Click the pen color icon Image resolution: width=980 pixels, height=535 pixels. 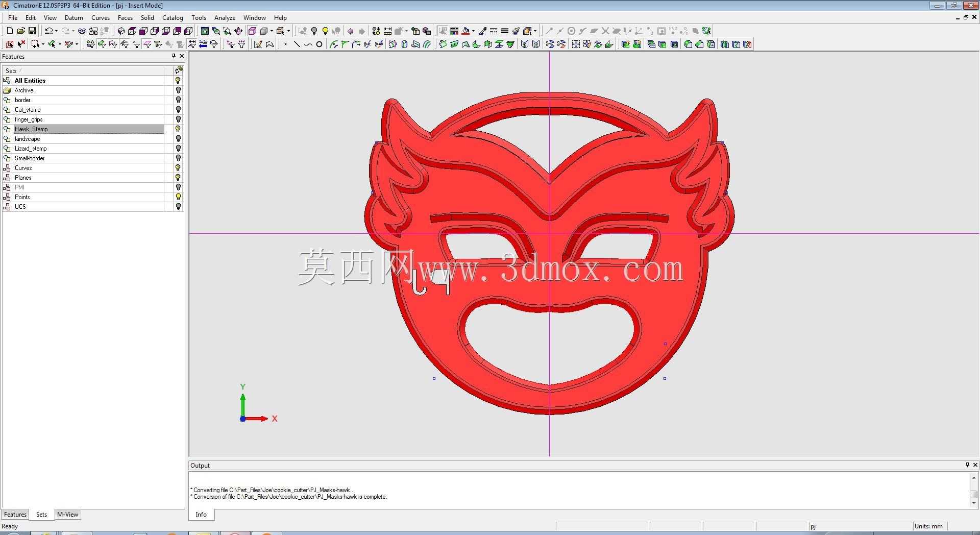click(x=482, y=31)
